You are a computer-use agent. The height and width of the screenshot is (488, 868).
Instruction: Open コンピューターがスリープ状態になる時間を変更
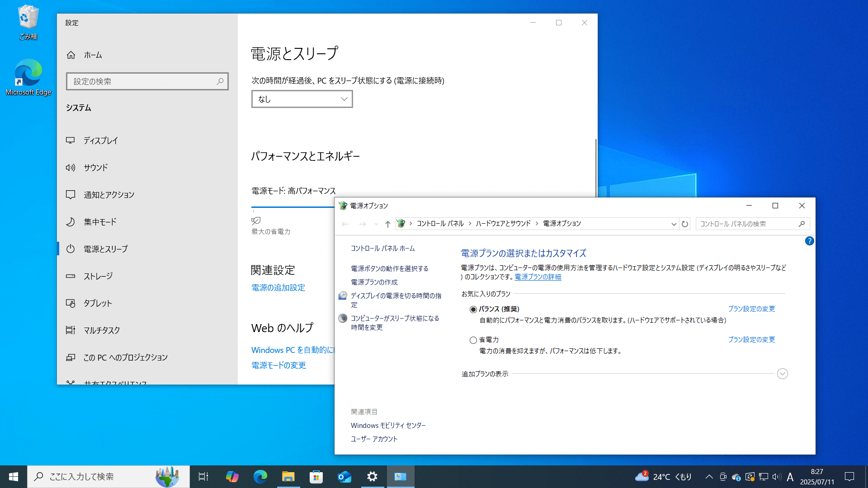395,323
